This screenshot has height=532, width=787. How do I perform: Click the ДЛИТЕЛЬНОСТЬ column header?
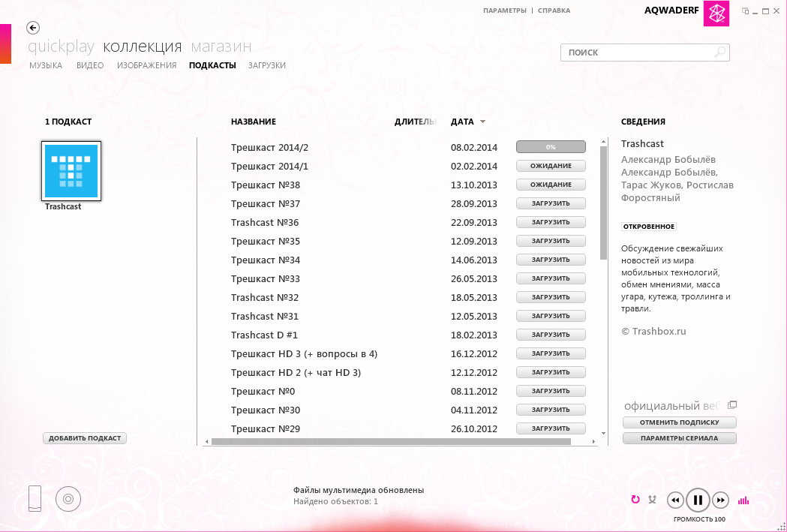[416, 122]
